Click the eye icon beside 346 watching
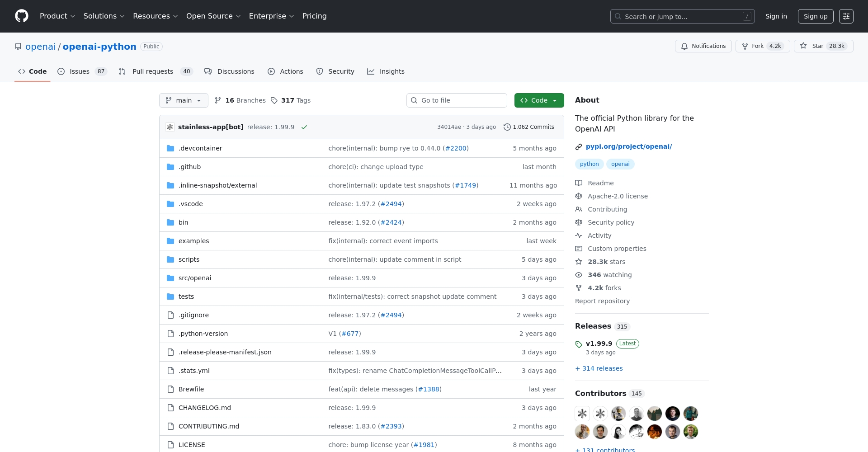The image size is (868, 452). [x=579, y=275]
